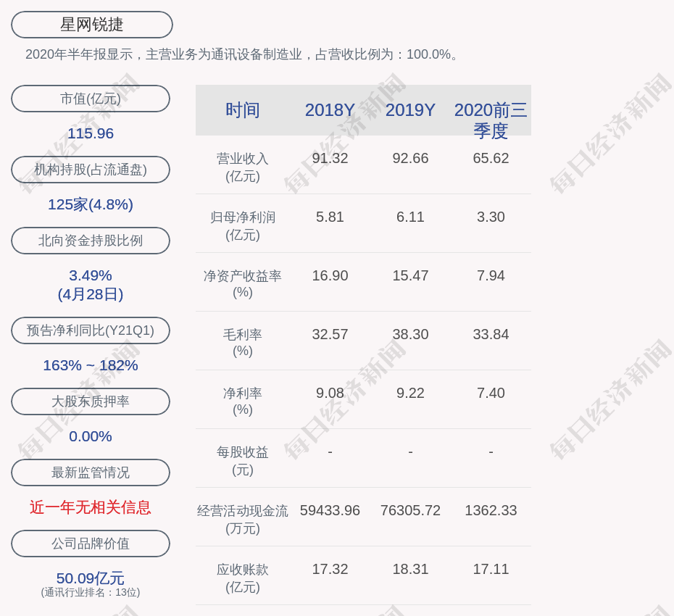Switch to the 2019Y column header
Screen dimensions: 674x616
coord(410,110)
